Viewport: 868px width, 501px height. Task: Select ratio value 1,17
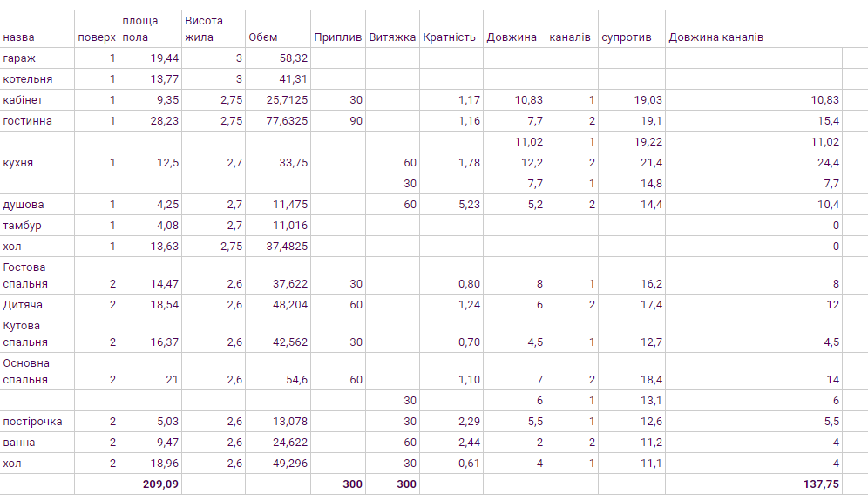tap(451, 100)
